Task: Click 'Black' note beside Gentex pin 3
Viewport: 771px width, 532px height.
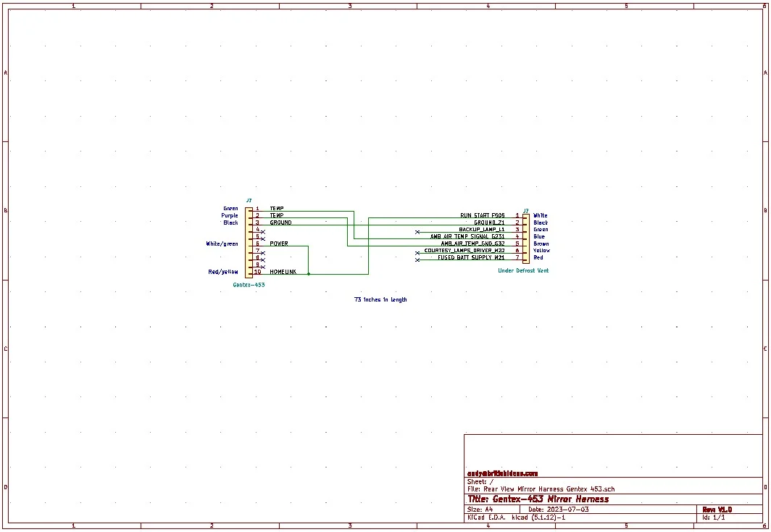Action: [230, 223]
